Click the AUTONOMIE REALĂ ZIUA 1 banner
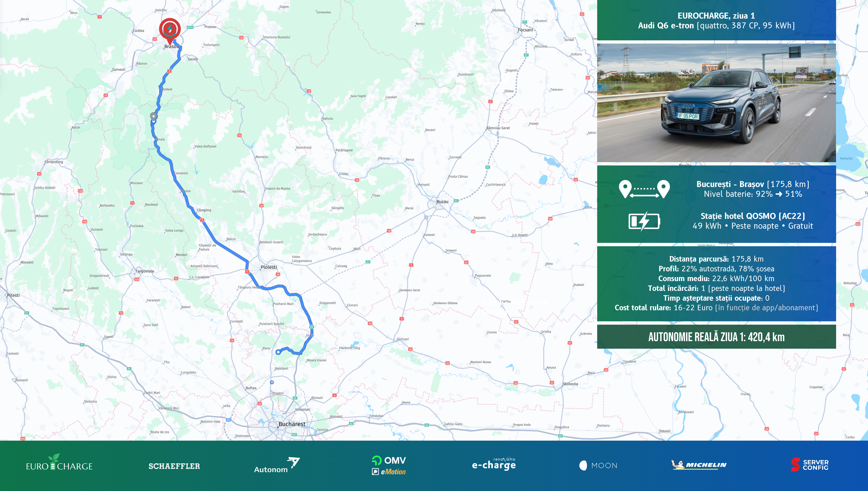The height and width of the screenshot is (491, 868). click(716, 336)
